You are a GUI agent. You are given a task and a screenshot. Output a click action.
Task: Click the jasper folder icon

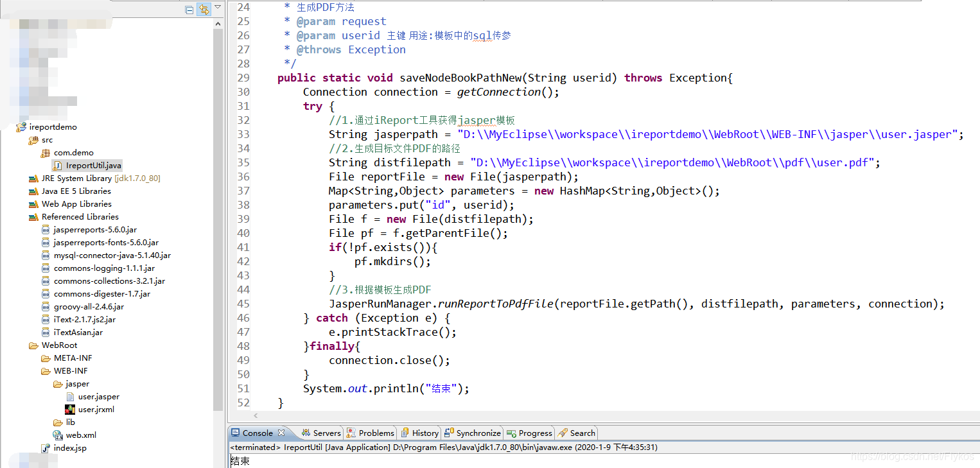pyautogui.click(x=58, y=383)
